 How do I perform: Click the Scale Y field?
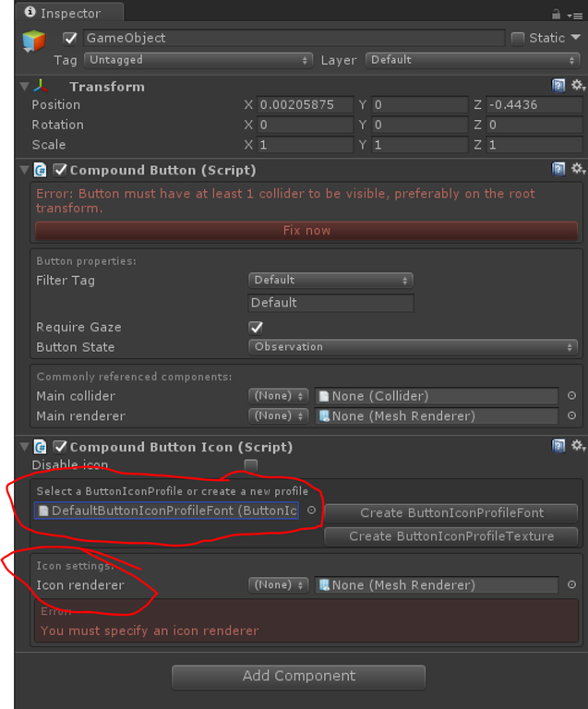(x=420, y=145)
